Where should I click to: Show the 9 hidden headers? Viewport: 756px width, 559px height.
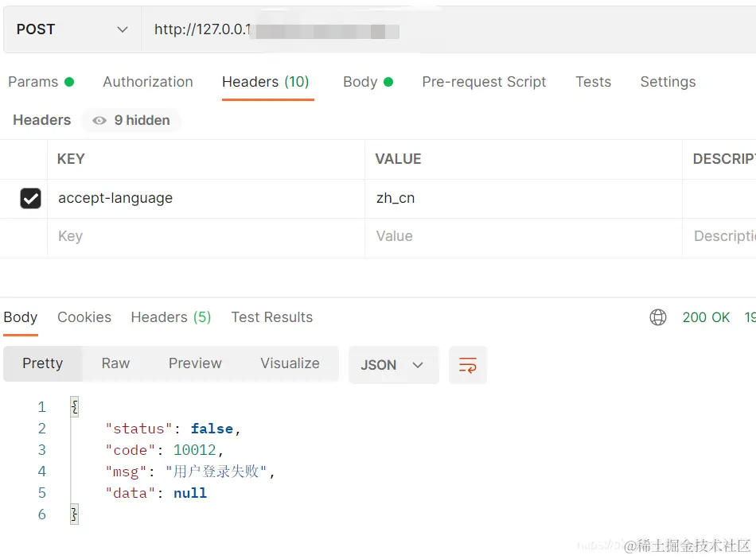131,121
